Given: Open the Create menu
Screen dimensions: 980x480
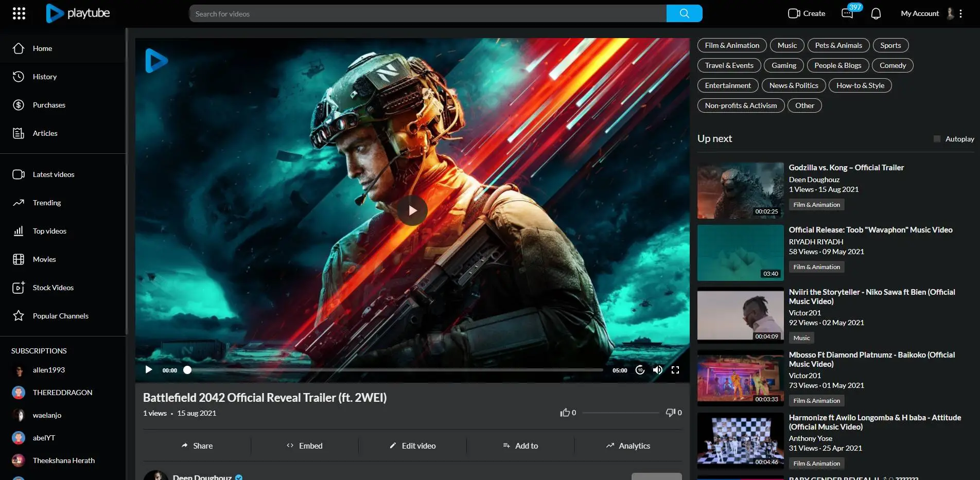Looking at the screenshot, I should (807, 13).
